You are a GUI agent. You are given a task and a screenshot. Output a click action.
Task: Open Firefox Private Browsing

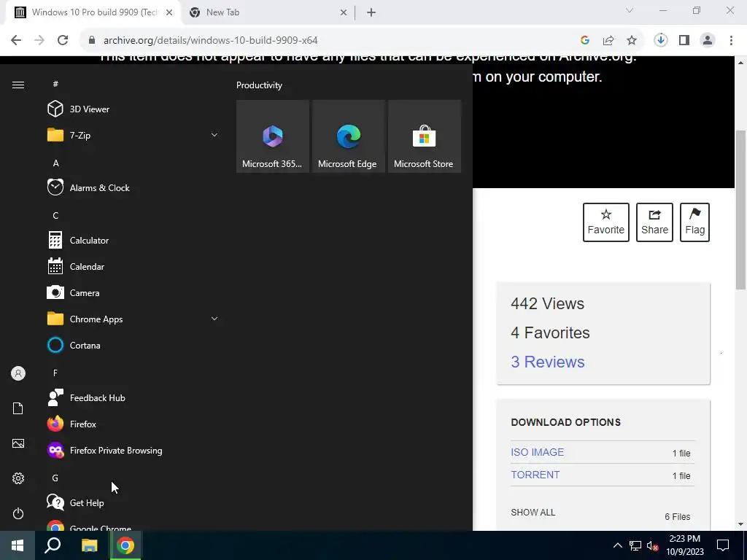pyautogui.click(x=133, y=450)
